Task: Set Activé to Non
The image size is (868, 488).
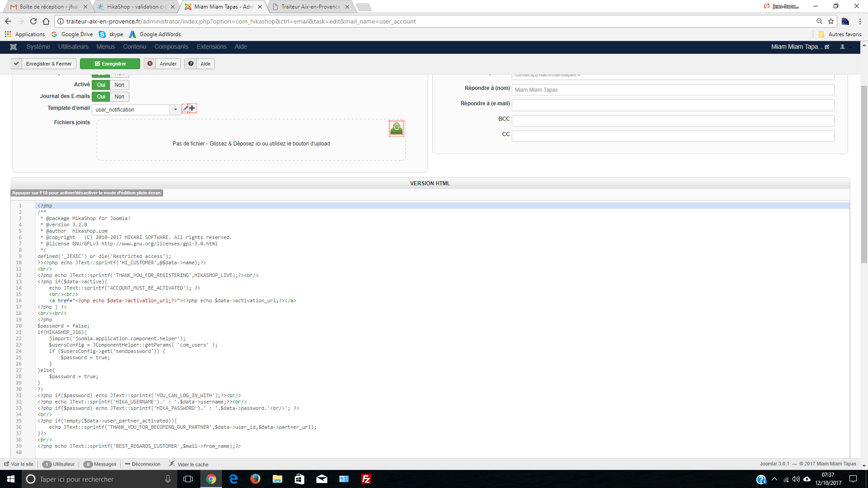Action: click(119, 85)
